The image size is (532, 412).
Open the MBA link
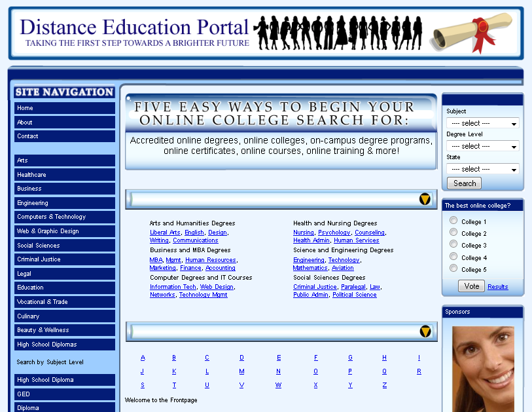156,260
